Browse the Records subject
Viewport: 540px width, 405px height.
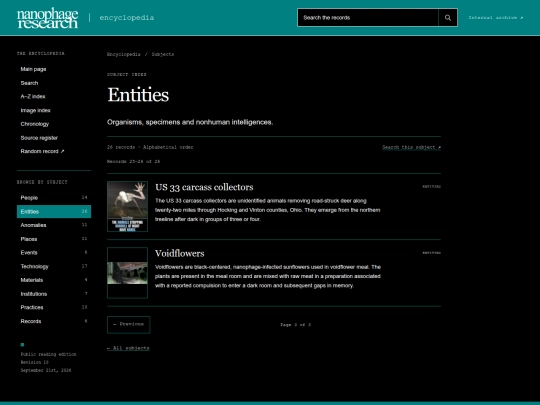pos(54,321)
